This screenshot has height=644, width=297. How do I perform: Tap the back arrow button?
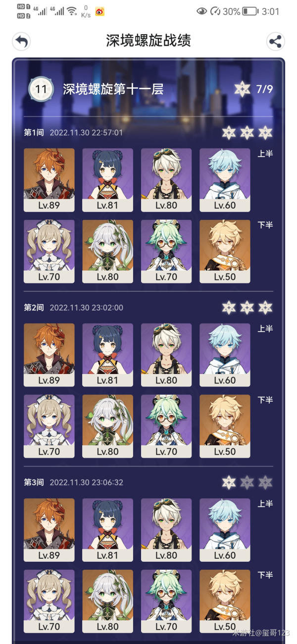(x=21, y=42)
